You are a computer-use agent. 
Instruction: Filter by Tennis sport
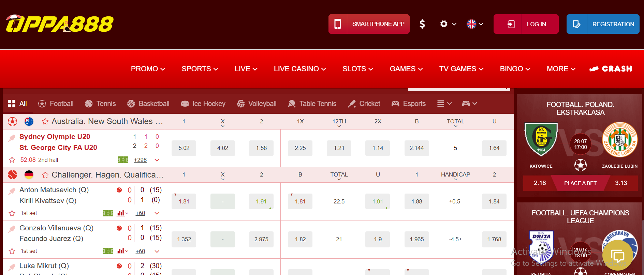tap(100, 104)
